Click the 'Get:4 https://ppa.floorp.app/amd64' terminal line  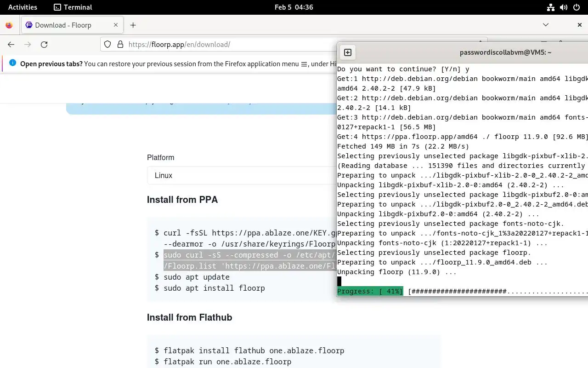[x=463, y=137]
